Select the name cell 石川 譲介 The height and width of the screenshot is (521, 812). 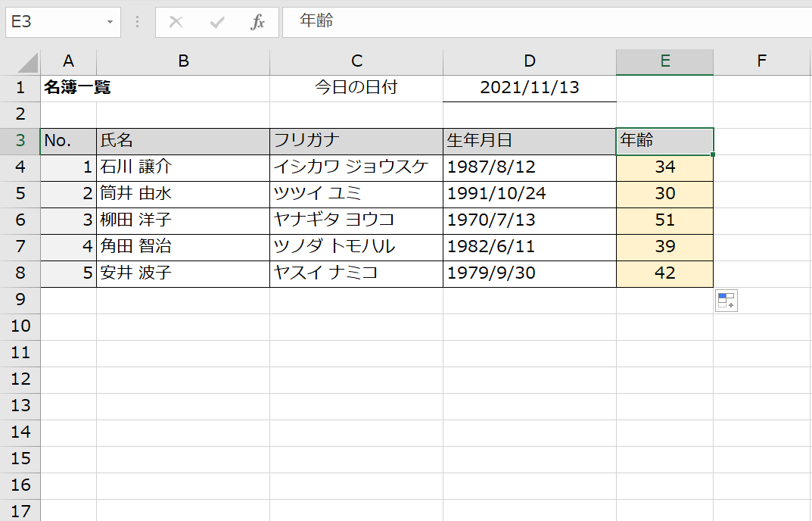coord(183,167)
